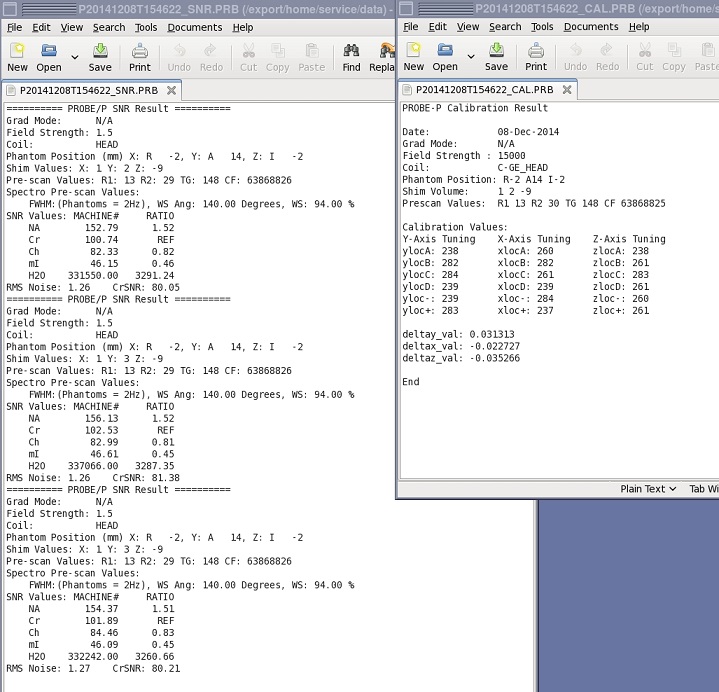
Task: Click New icon in CAL.PRB window
Action: (413, 56)
